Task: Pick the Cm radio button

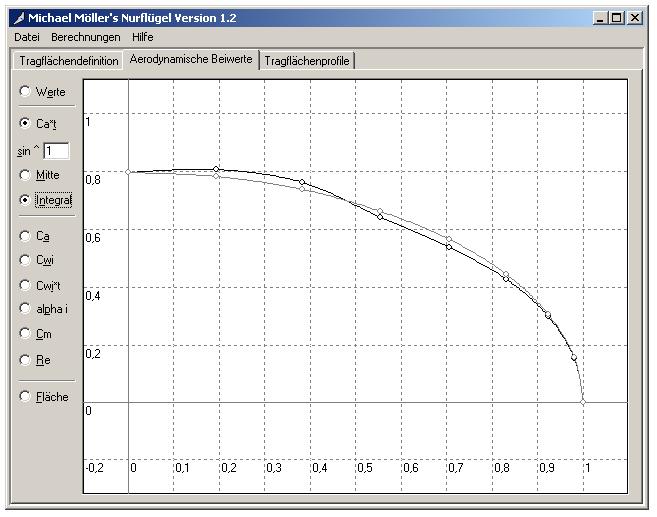Action: click(x=25, y=335)
